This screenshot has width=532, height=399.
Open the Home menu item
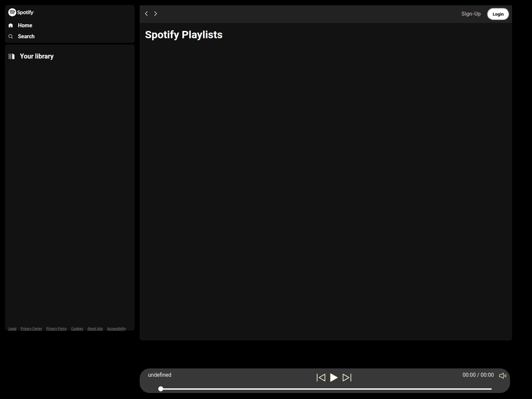coord(25,25)
